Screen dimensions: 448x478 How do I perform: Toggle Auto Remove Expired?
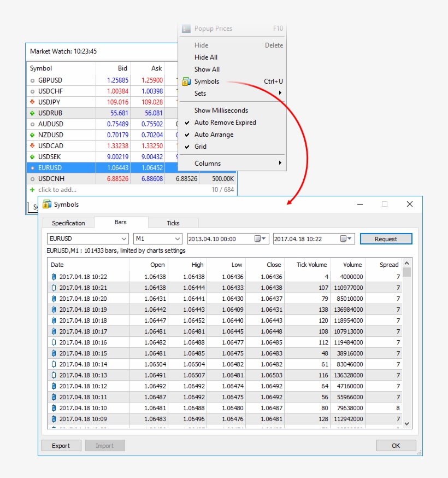point(225,123)
